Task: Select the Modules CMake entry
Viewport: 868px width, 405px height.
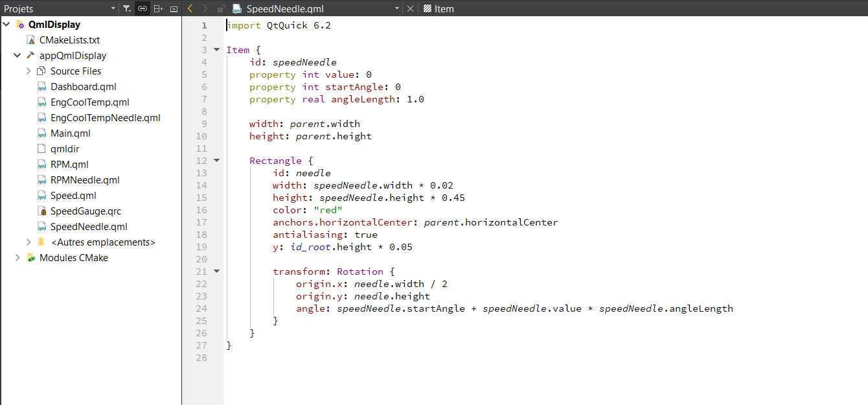Action: click(74, 258)
